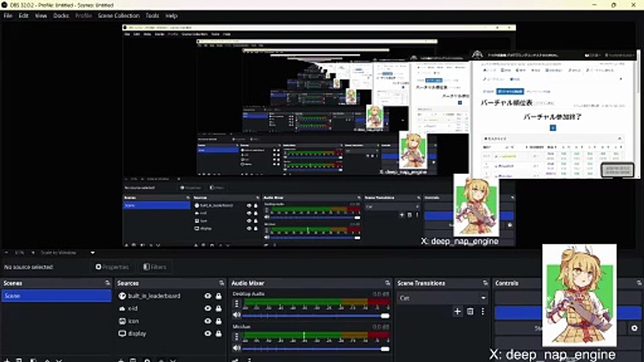Click the Controls panel title
This screenshot has width=644, height=362.
pyautogui.click(x=507, y=283)
